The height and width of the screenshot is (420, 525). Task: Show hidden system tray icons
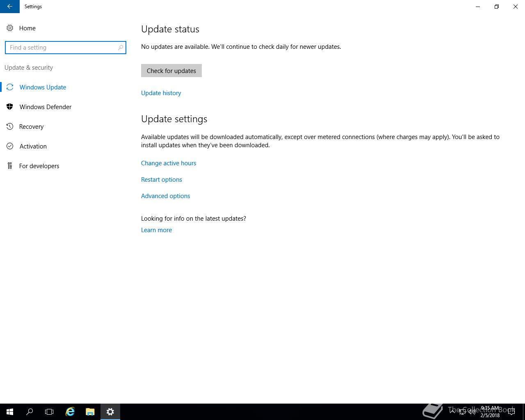[x=452, y=412]
